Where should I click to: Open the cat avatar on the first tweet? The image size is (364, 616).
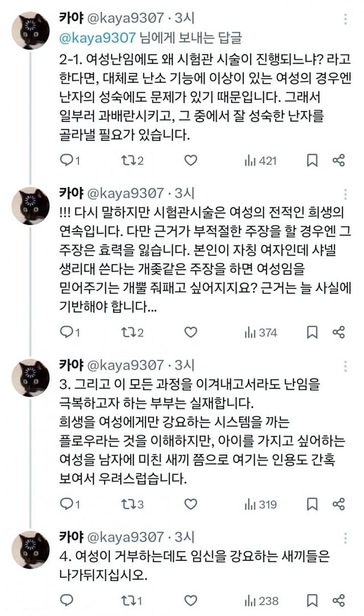31,31
